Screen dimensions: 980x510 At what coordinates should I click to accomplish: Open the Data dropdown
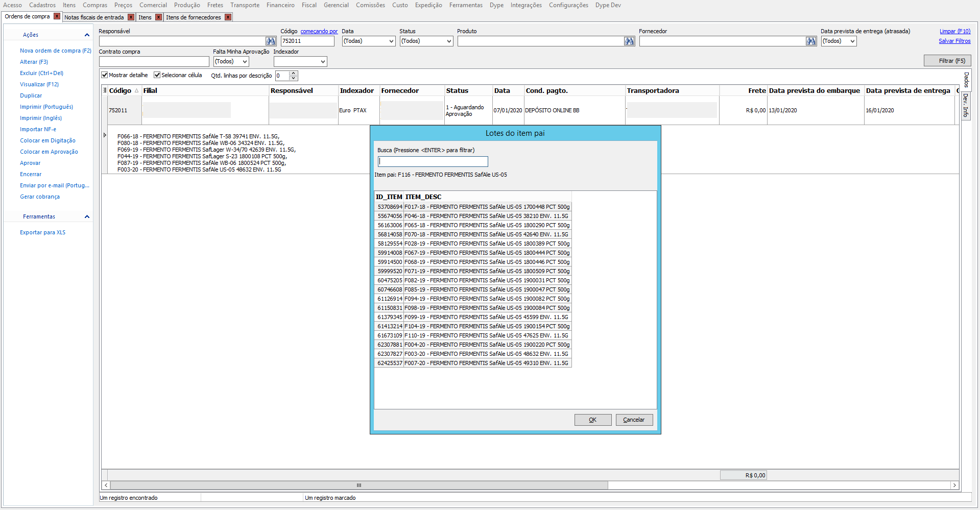(x=392, y=41)
